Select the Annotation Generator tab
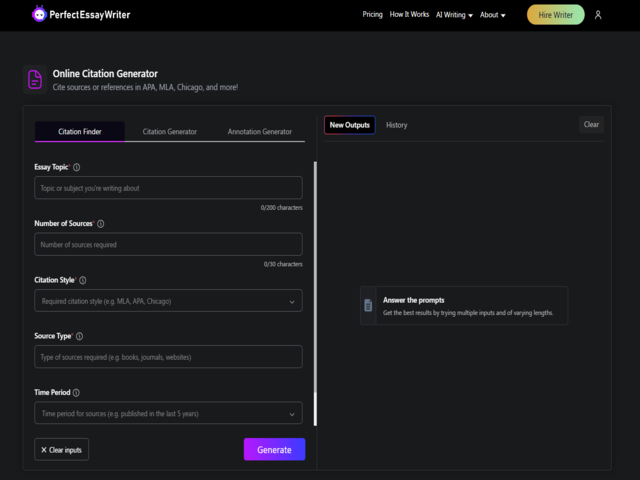The image size is (640, 480). click(259, 132)
